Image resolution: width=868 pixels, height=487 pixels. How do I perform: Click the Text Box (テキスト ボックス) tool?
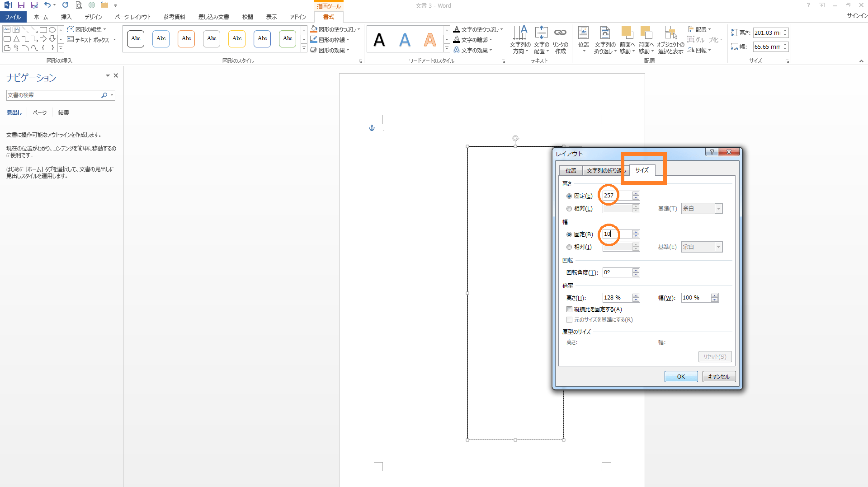point(91,40)
